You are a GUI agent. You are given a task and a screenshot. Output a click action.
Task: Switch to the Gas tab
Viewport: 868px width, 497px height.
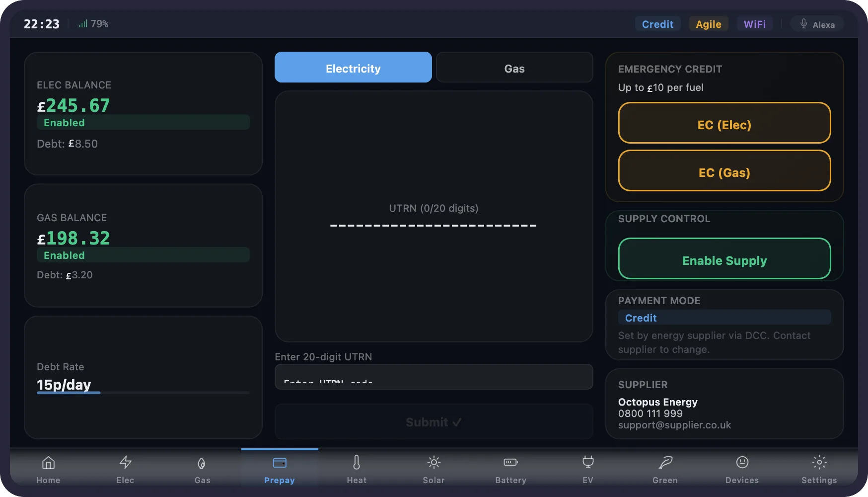click(514, 68)
